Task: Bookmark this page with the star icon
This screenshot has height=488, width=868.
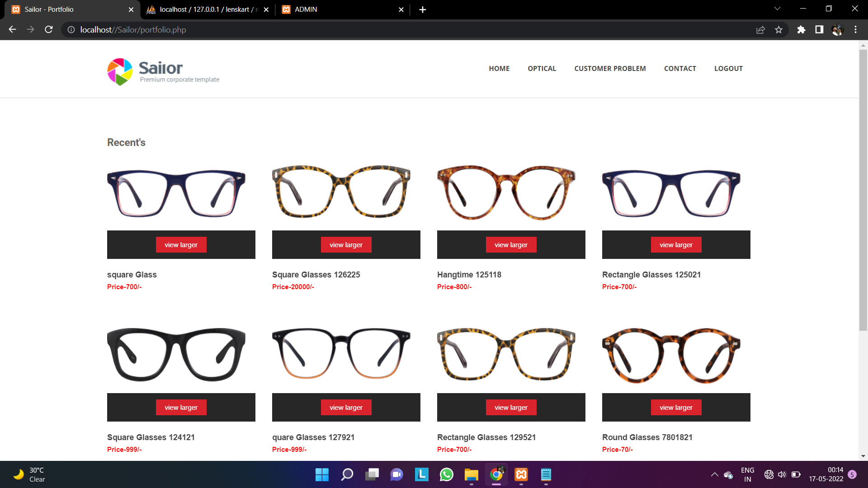Action: (778, 29)
